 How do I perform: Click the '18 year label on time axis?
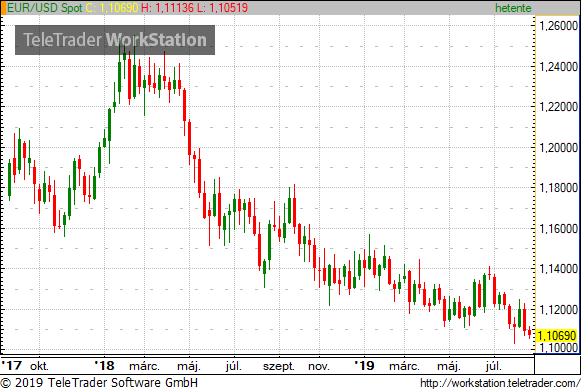tap(104, 366)
